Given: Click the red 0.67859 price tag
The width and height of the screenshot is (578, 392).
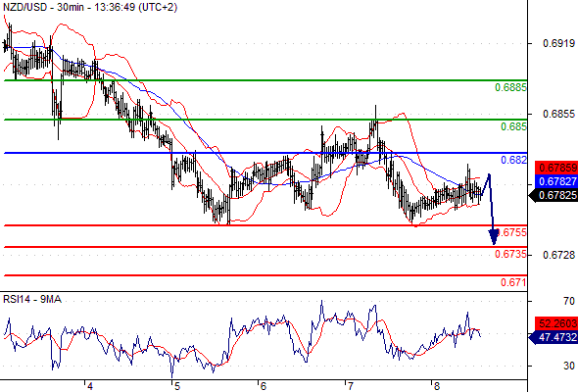Looking at the screenshot, I should click(556, 168).
